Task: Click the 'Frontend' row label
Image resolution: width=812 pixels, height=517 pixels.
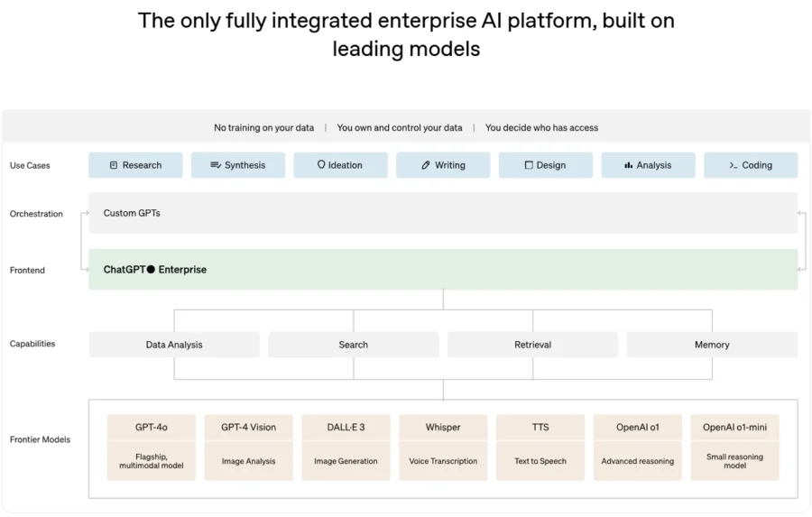Action: tap(27, 271)
